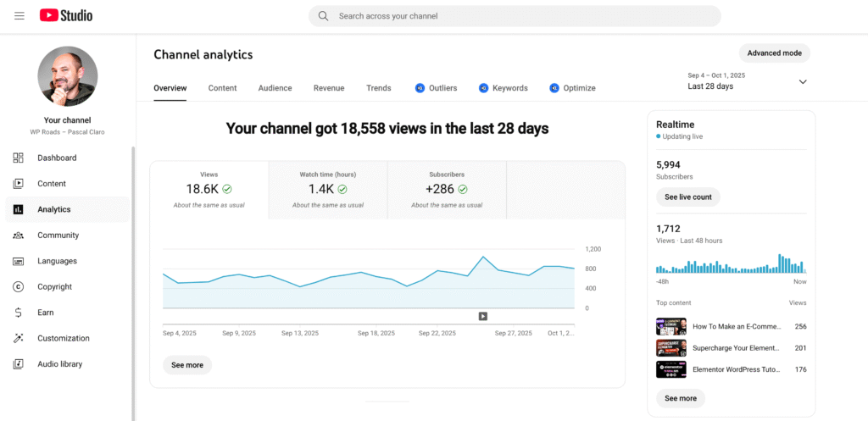Open Customization wand icon
Screen dimensions: 868x421
pos(19,339)
